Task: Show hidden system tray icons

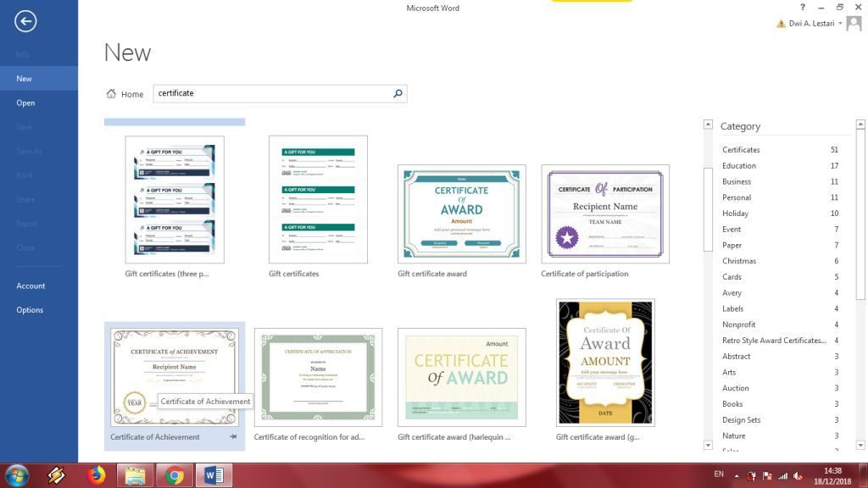Action: (x=736, y=475)
